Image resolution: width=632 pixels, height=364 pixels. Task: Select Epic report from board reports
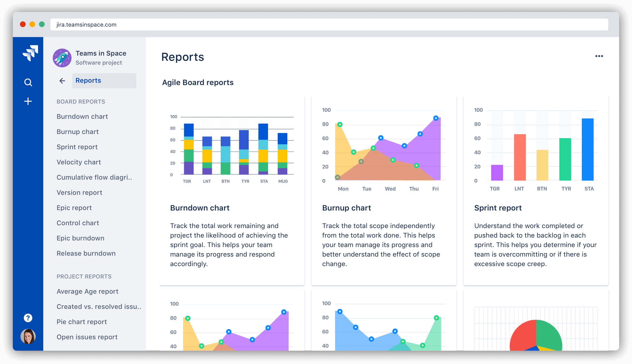(x=74, y=207)
